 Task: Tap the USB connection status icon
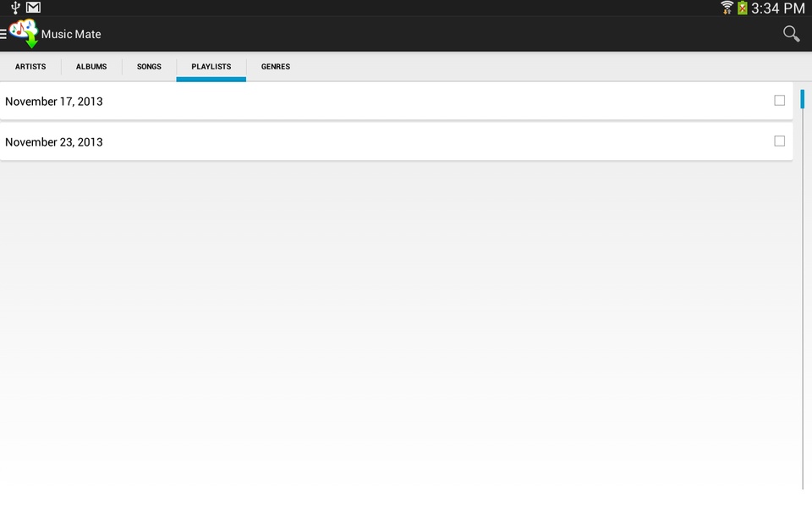coord(15,8)
